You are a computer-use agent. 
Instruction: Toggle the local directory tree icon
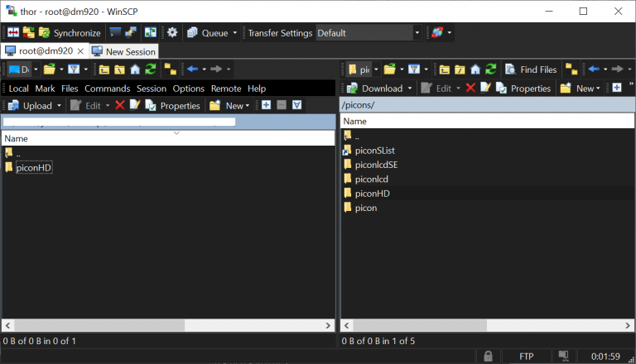(171, 69)
